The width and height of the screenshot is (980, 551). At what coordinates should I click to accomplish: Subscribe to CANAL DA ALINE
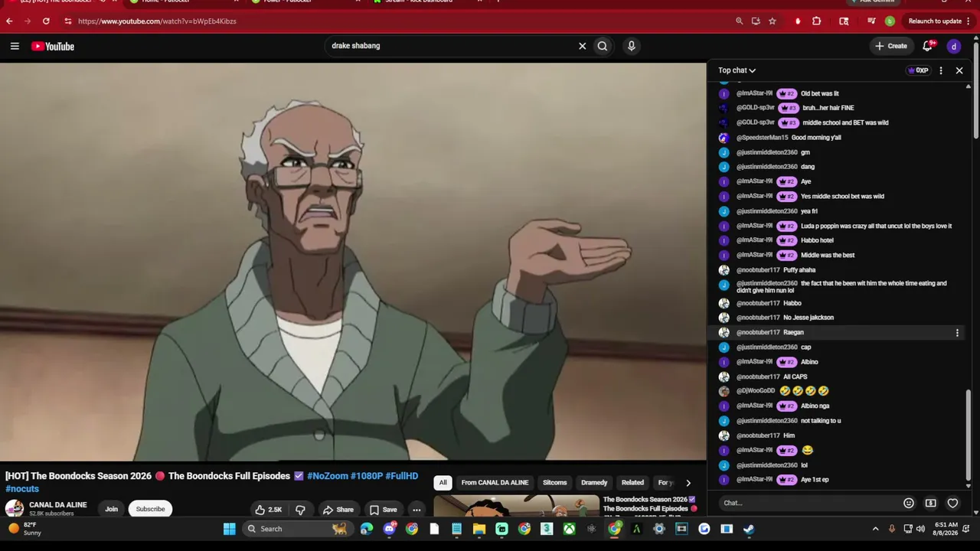[150, 509]
